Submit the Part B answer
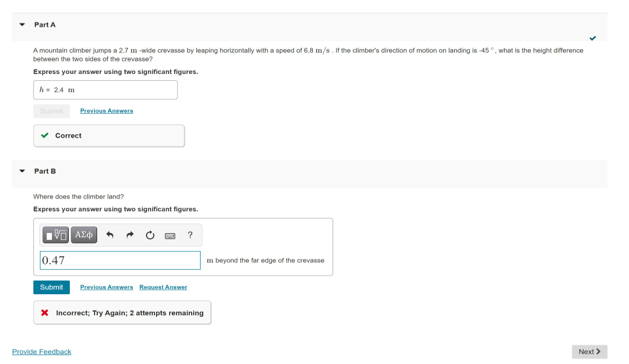The width and height of the screenshot is (629, 364). click(51, 287)
